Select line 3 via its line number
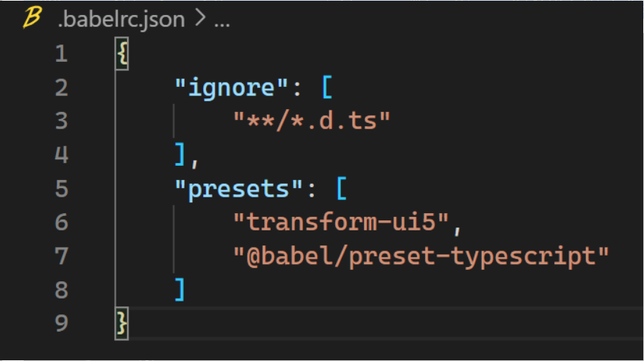Image resolution: width=644 pixels, height=361 pixels. click(x=60, y=121)
